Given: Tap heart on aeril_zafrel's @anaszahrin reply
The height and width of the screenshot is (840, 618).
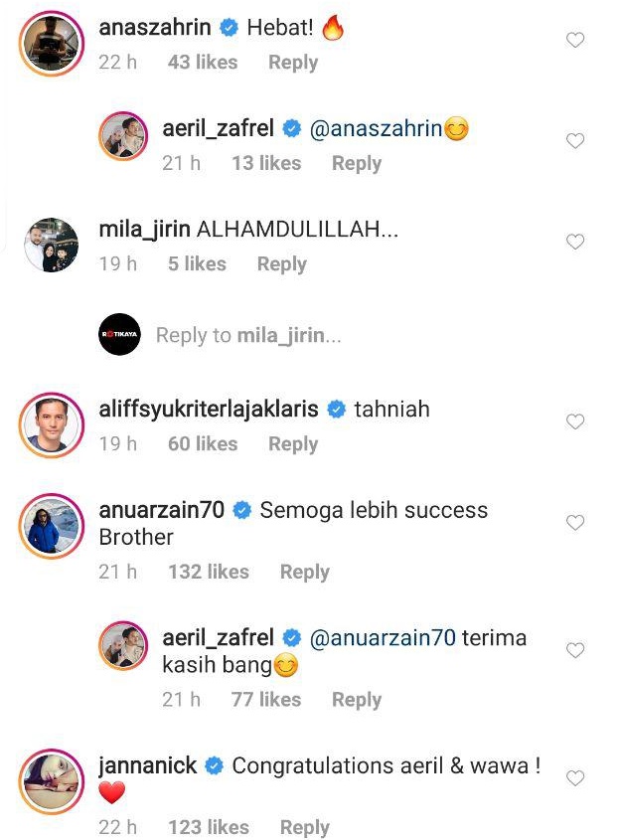Looking at the screenshot, I should click(575, 141).
